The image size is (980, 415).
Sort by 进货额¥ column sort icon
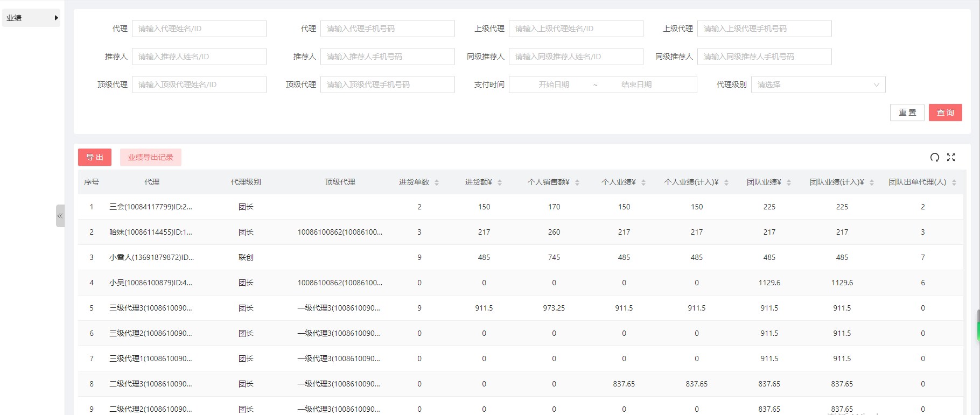pos(500,182)
